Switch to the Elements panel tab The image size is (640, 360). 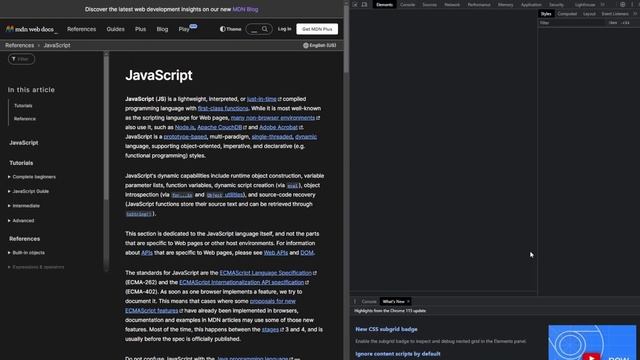pyautogui.click(x=384, y=4)
